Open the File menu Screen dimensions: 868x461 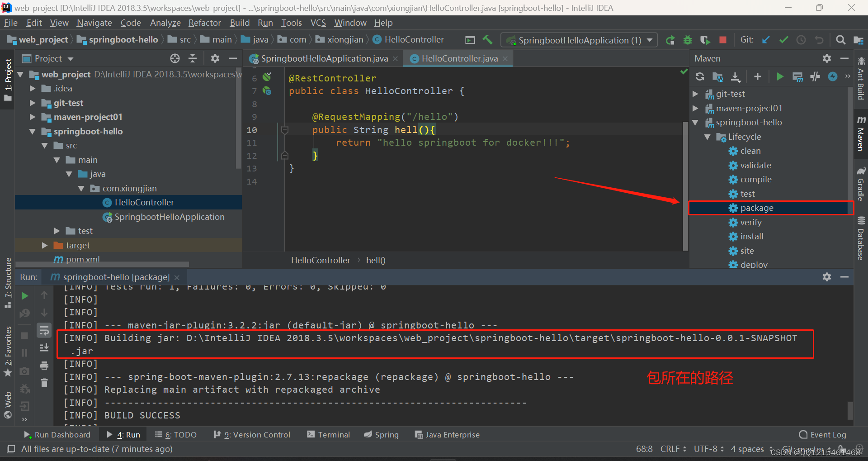pos(11,23)
